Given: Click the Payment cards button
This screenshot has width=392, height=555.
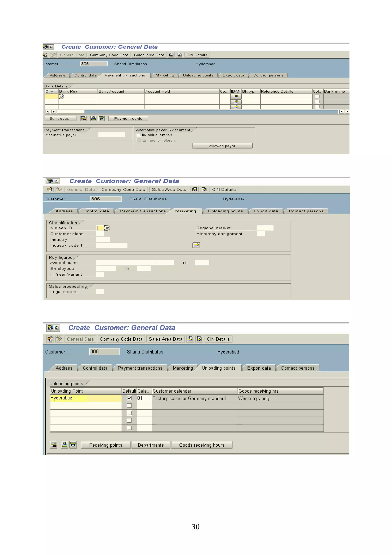Looking at the screenshot, I should 128,118.
